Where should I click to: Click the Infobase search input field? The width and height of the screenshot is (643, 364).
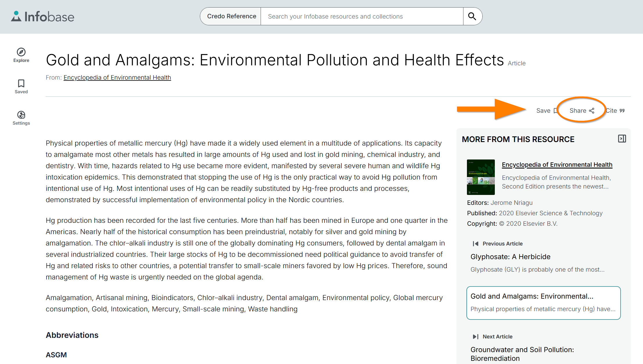pos(362,16)
